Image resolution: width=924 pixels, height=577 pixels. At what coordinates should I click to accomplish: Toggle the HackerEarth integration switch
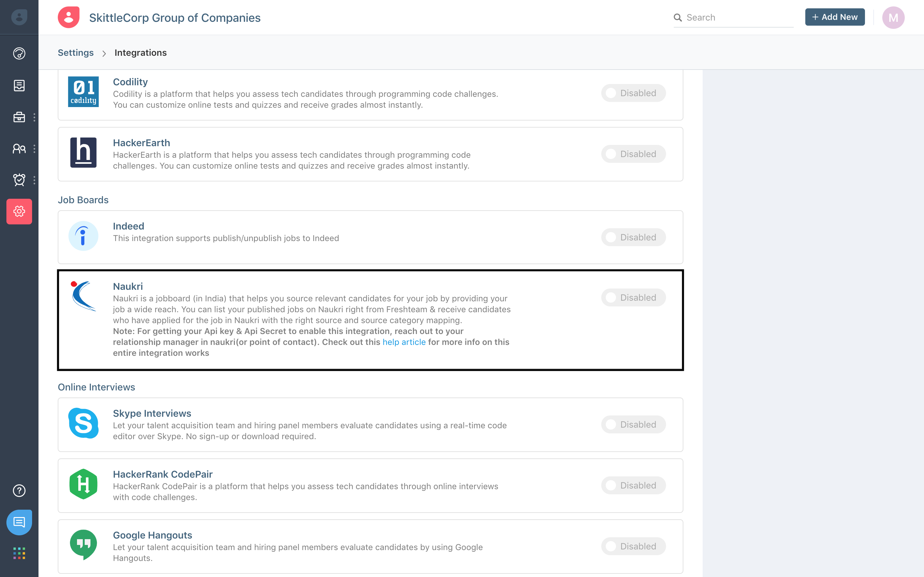pyautogui.click(x=633, y=154)
